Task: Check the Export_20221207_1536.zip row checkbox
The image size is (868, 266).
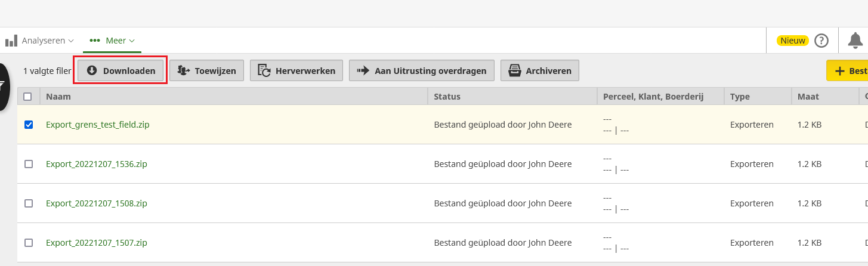Action: [x=29, y=164]
